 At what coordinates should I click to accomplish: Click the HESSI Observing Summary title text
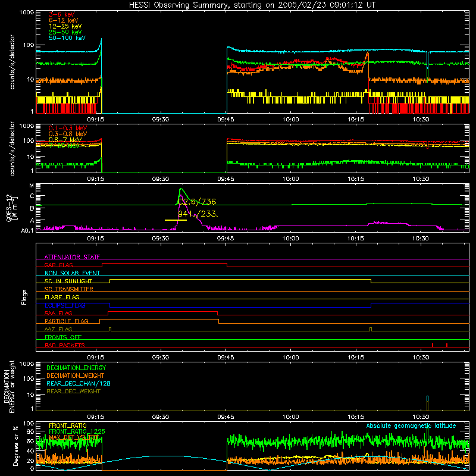coord(252,5)
